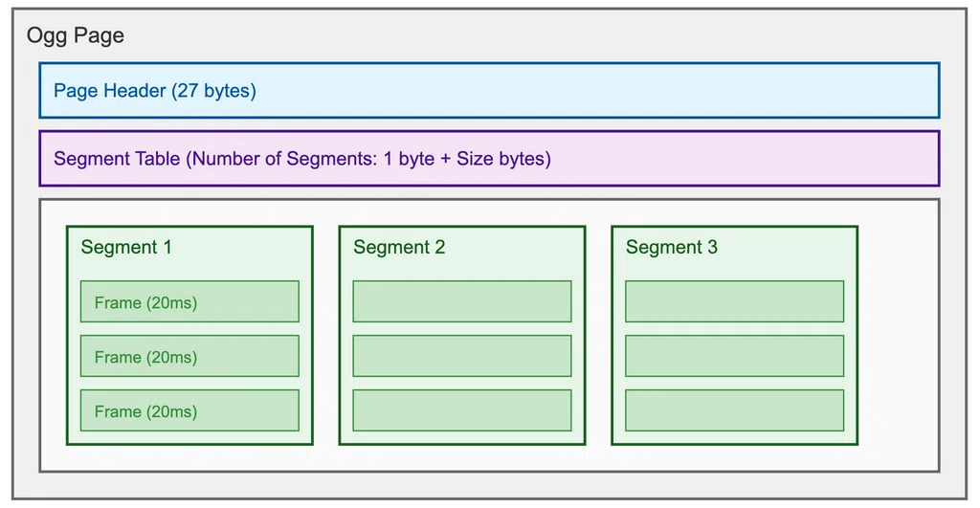
Task: Click the "Ogg Page" title text
Action: click(76, 36)
